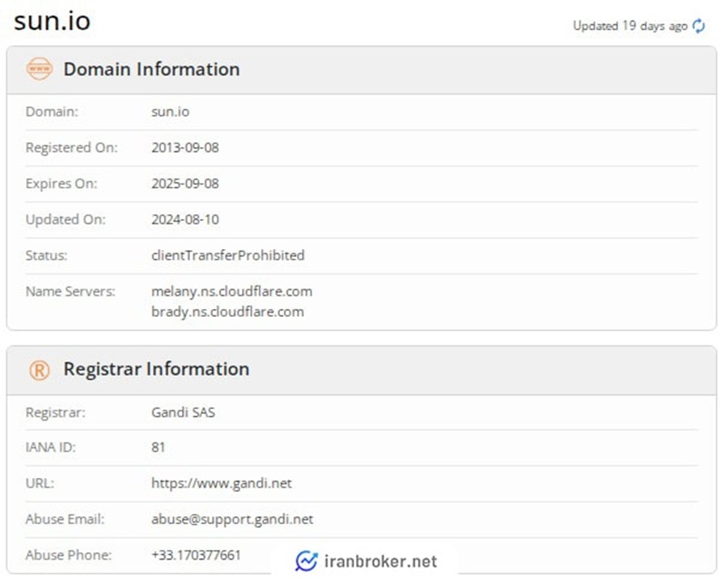Click the registrar name Gandi SAS
Screen dimensions: 728x579
(x=184, y=412)
